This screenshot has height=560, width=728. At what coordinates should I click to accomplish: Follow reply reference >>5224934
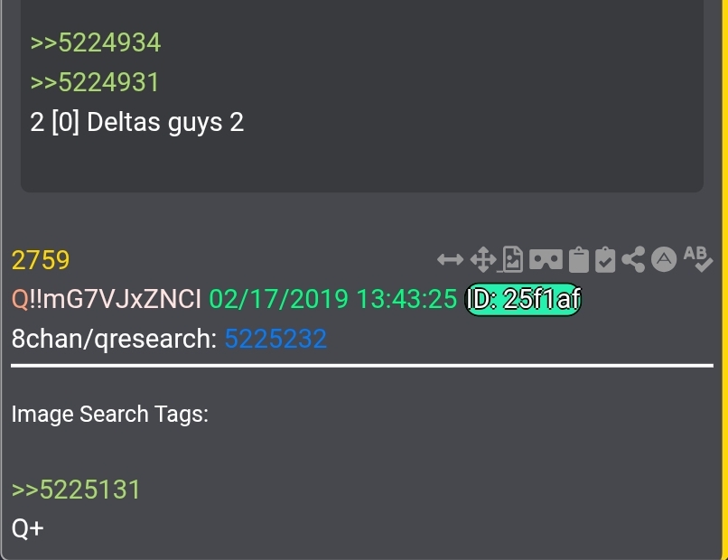(96, 42)
